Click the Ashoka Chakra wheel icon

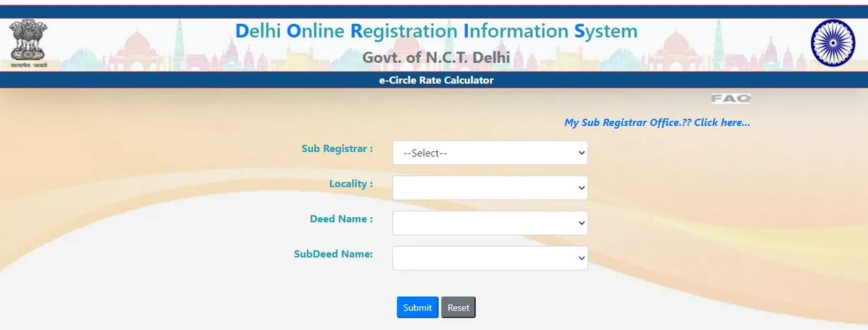tap(833, 43)
